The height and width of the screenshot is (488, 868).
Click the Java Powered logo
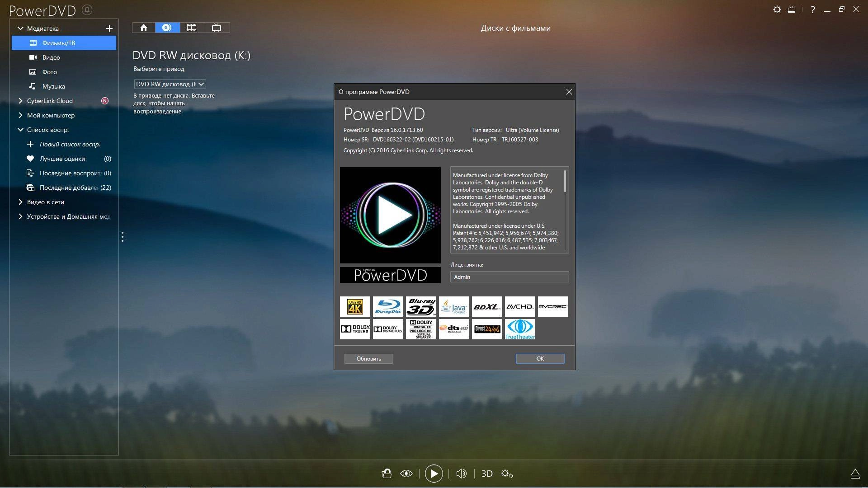click(x=454, y=307)
